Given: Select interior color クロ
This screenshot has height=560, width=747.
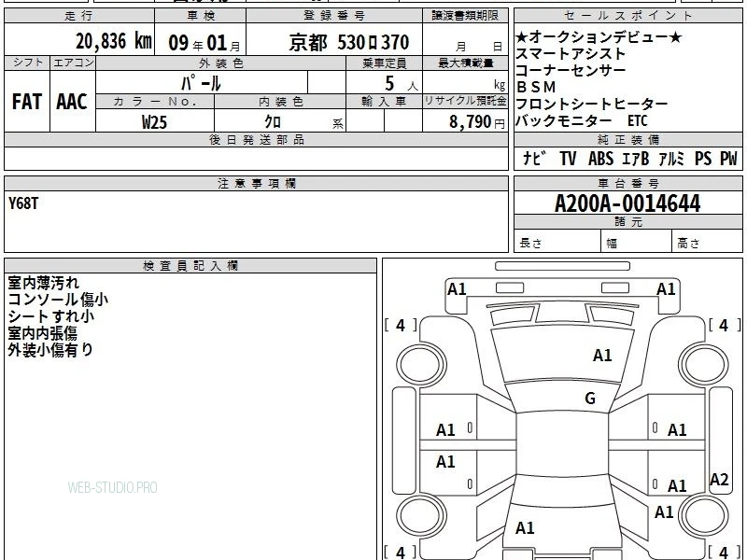Looking at the screenshot, I should [273, 122].
